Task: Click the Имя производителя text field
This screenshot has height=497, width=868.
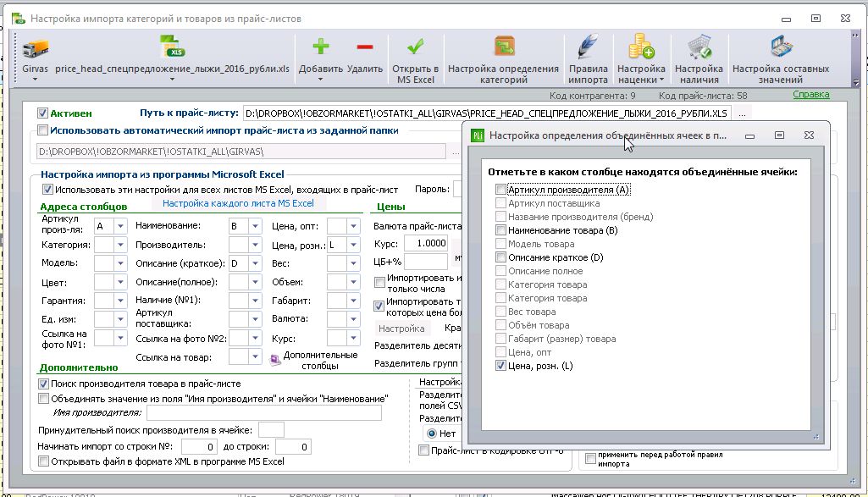Action: point(264,413)
